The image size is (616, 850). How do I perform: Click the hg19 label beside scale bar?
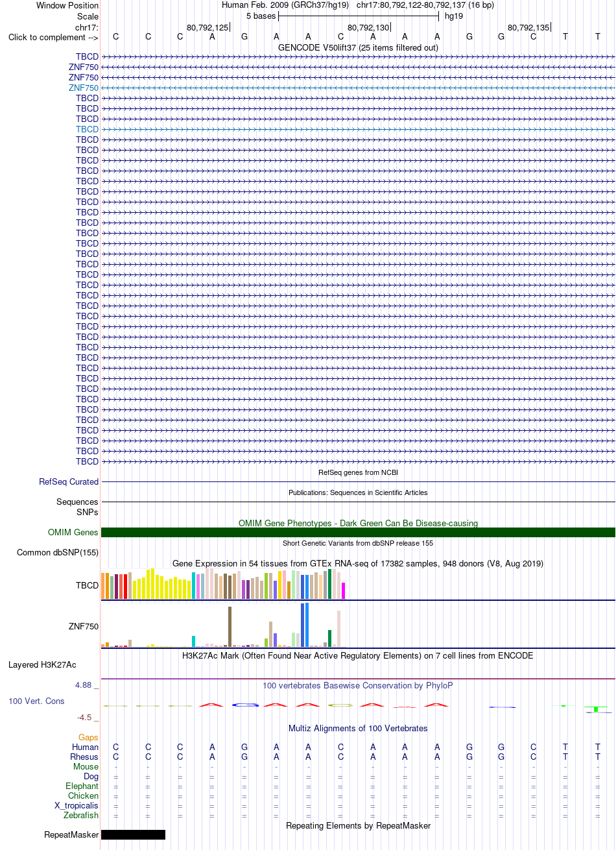click(x=453, y=16)
